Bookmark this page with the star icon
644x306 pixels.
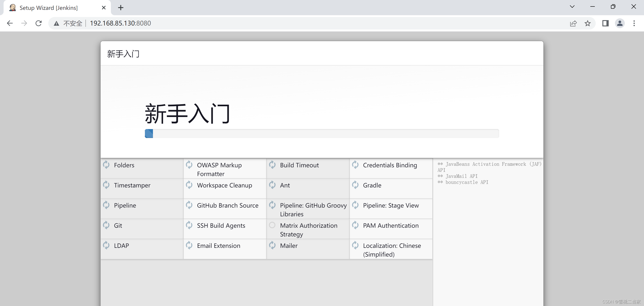pyautogui.click(x=587, y=23)
